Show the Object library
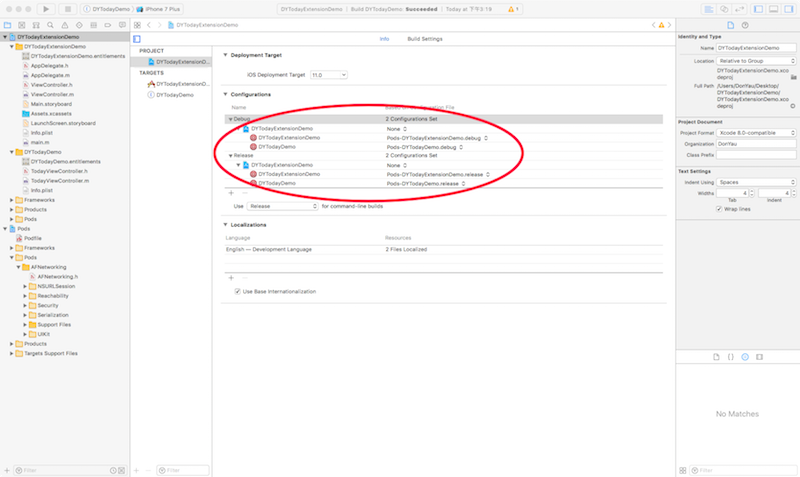Screen dimensions: 800x477 tap(745, 357)
